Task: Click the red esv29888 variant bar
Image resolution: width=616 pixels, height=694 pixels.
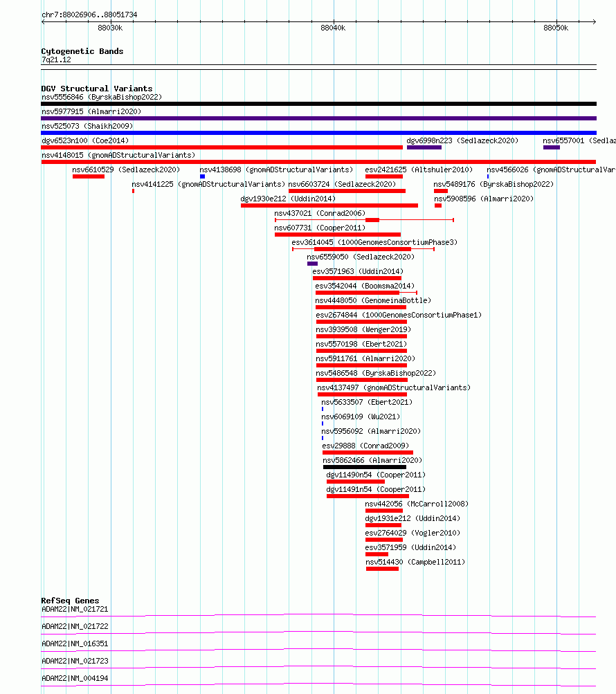Action: (x=368, y=453)
